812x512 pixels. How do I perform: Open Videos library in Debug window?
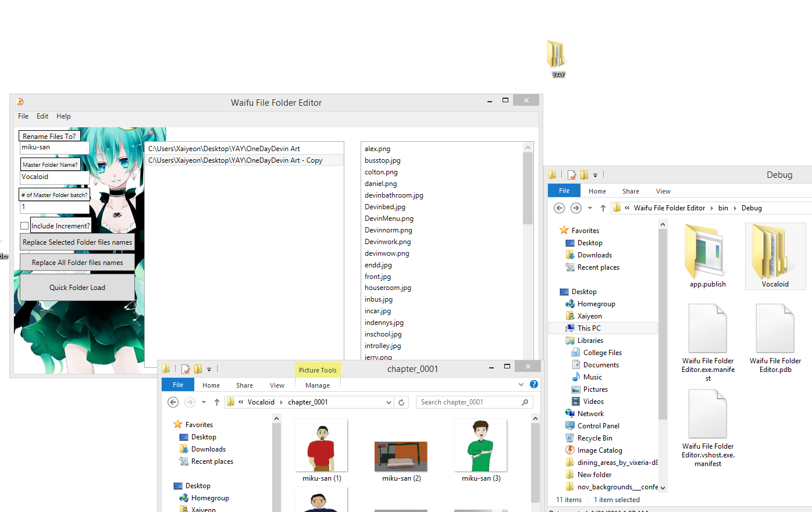(593, 402)
